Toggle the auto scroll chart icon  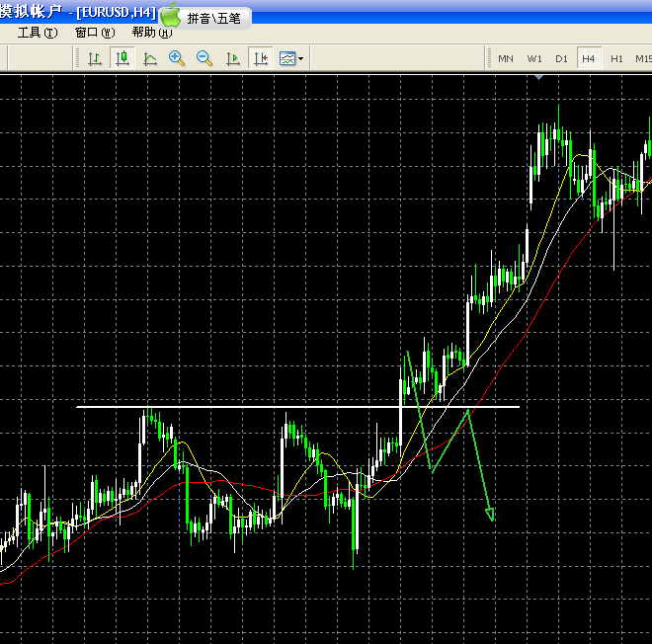click(233, 58)
